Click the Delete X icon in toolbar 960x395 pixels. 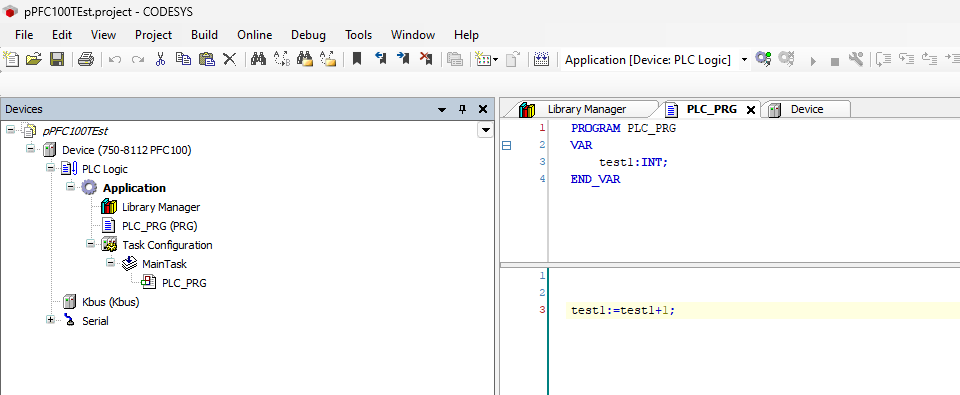230,59
